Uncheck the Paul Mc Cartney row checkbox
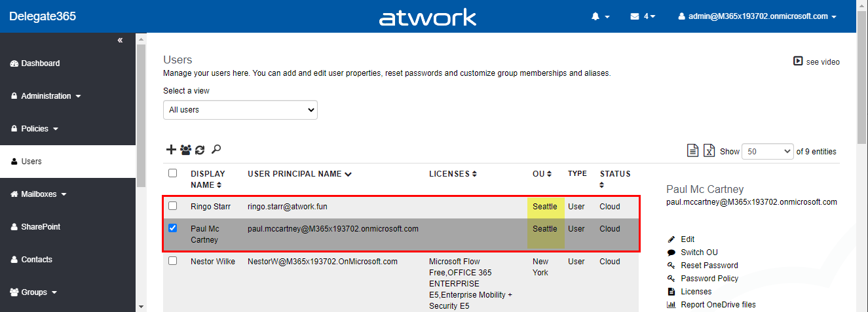The height and width of the screenshot is (312, 868). (173, 228)
